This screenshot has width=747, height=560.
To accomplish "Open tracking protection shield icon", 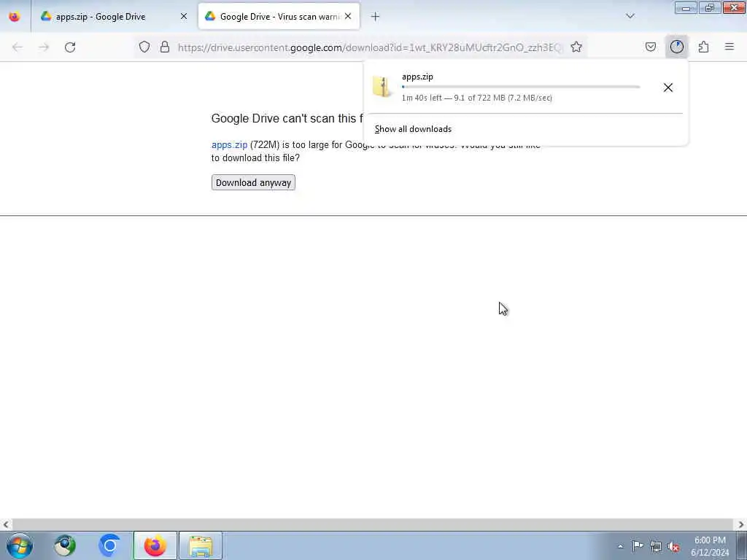I will tap(144, 47).
